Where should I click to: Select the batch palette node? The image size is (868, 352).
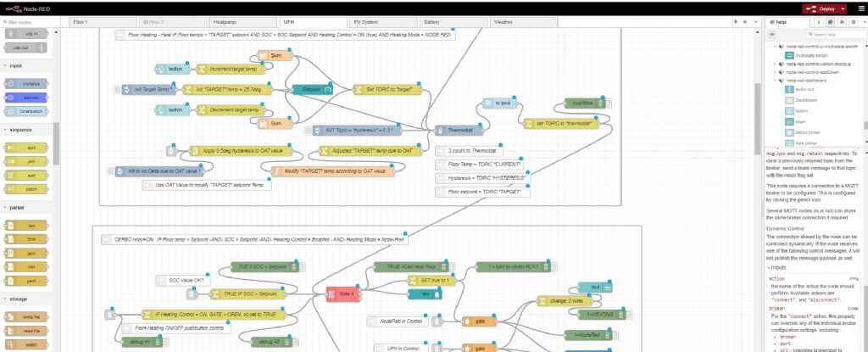[x=26, y=189]
